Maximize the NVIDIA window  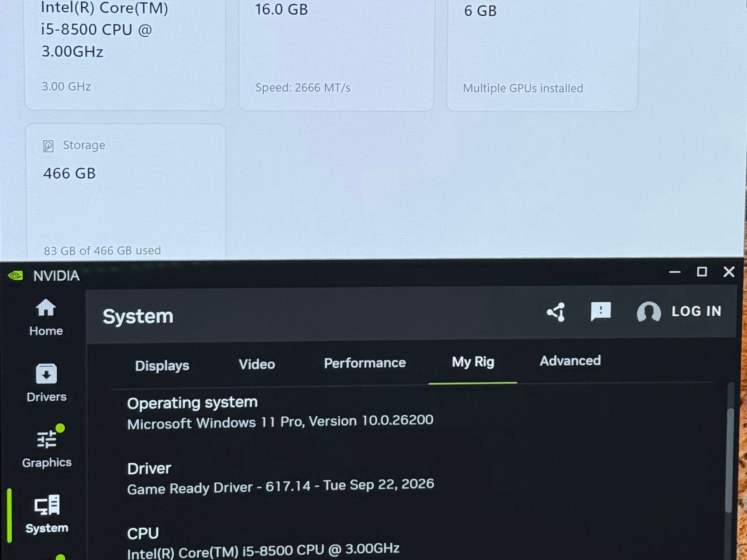tap(702, 272)
